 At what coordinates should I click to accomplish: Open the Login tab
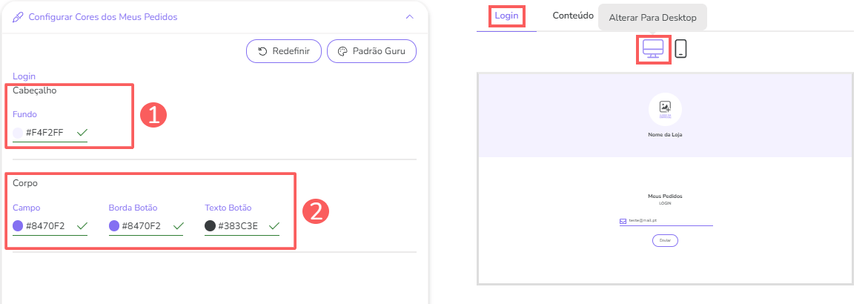coord(506,16)
